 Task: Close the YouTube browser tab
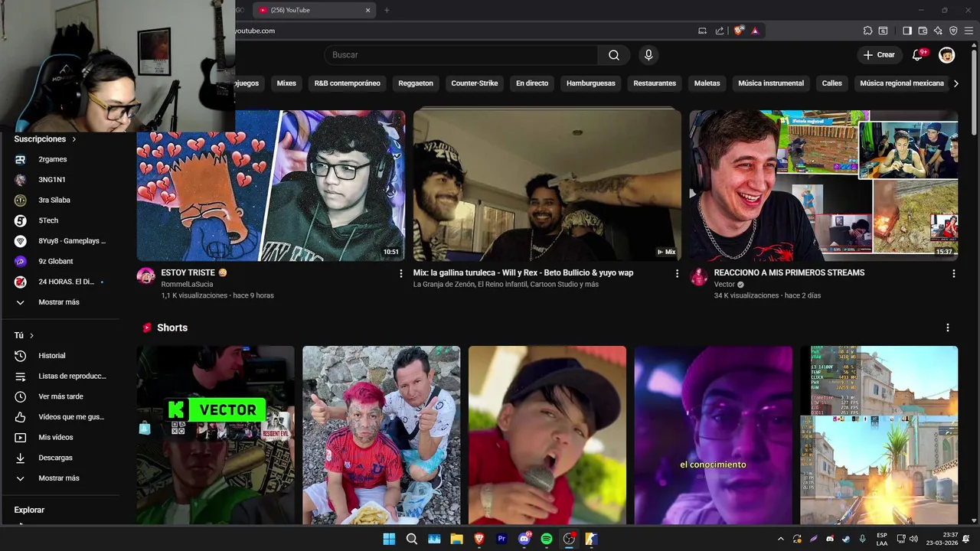pos(367,10)
